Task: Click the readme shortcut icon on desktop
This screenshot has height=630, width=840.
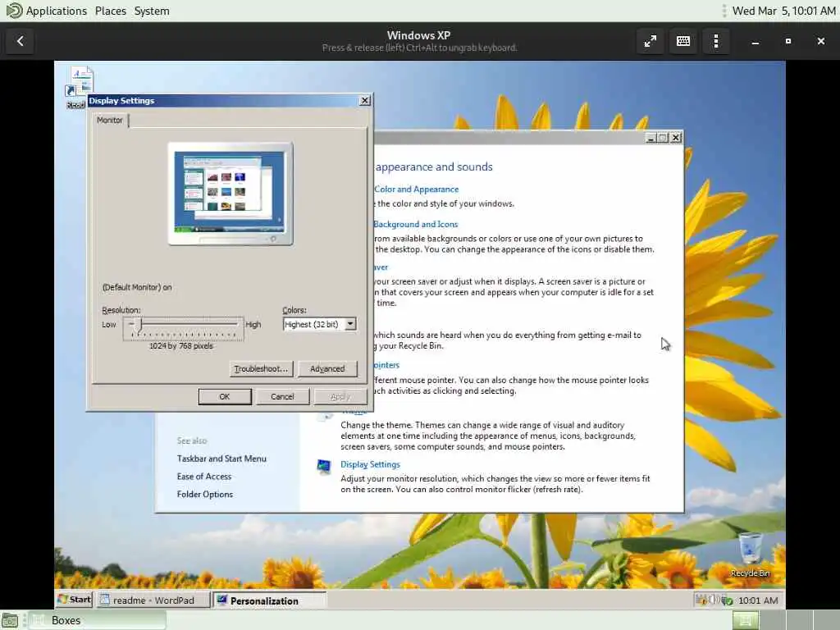Action: click(x=80, y=85)
